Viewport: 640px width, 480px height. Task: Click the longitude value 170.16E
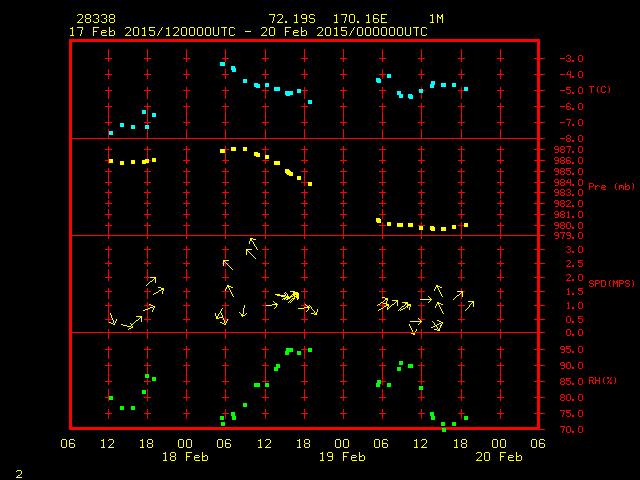click(360, 19)
